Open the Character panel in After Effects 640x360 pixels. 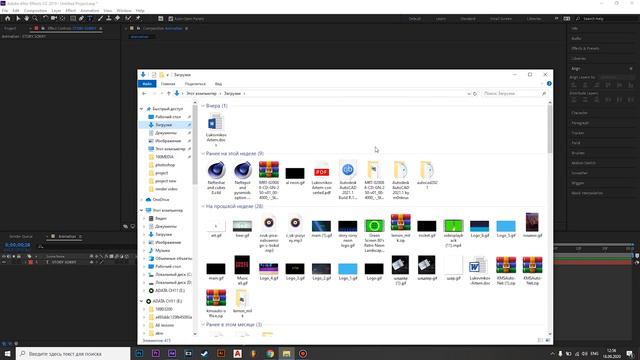click(x=580, y=113)
